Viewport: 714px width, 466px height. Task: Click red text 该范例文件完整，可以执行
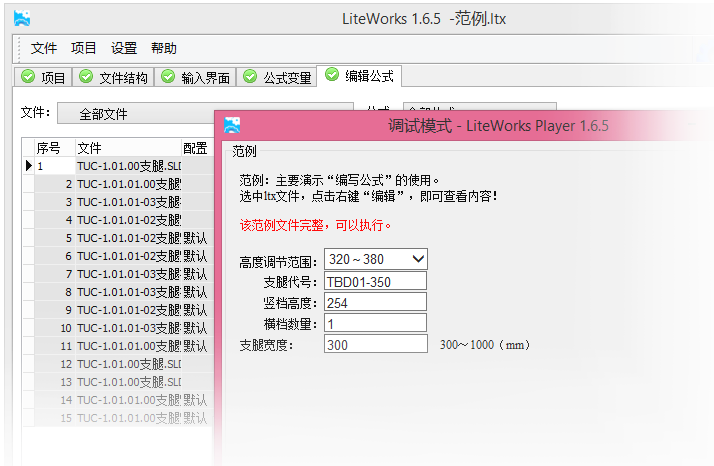[x=315, y=225]
